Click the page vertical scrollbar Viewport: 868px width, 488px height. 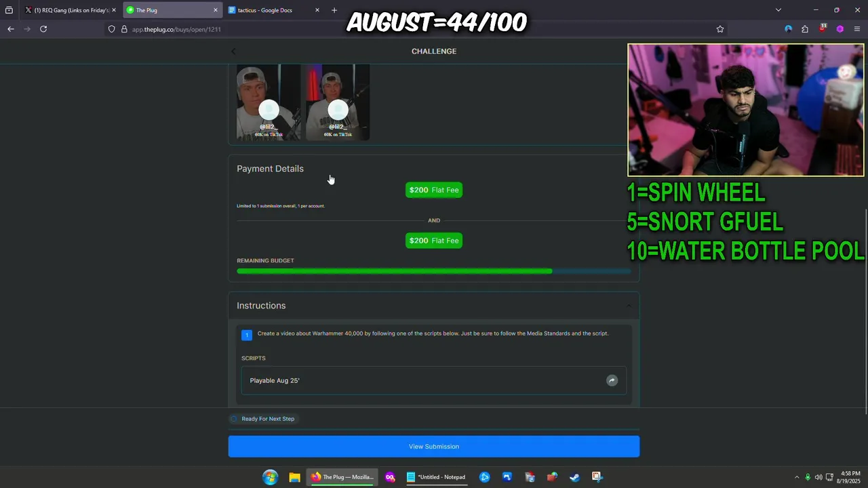[865, 311]
